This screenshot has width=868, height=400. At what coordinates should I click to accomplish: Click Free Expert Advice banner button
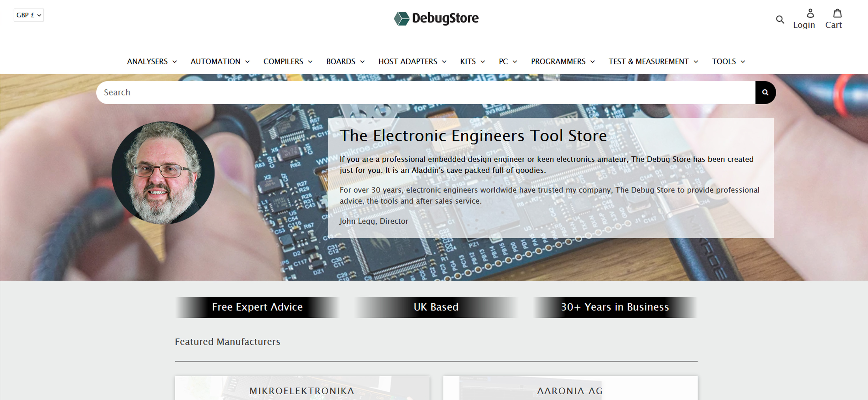pos(257,306)
